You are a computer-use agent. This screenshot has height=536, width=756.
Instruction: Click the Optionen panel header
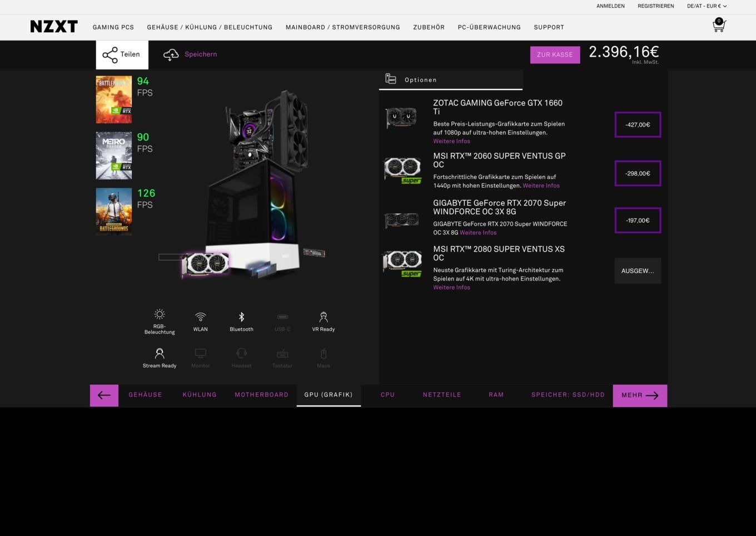coord(451,79)
